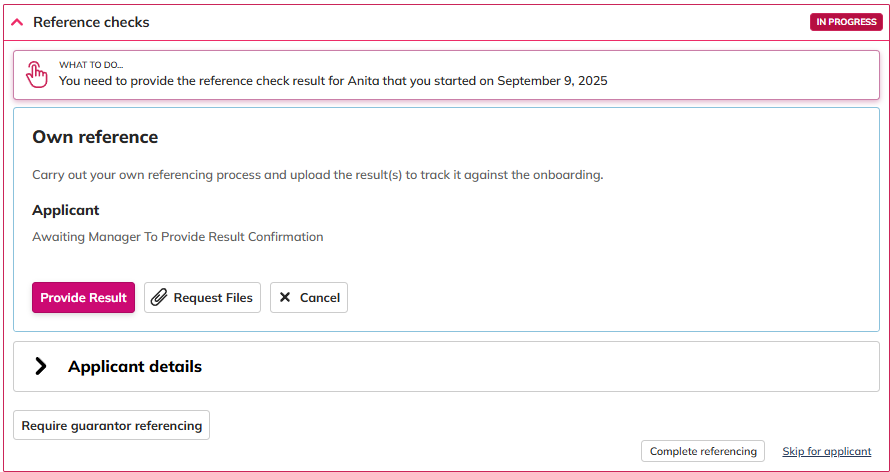Select the Awaiting Manager result confirmation status text
This screenshot has height=472, width=890.
(x=178, y=237)
